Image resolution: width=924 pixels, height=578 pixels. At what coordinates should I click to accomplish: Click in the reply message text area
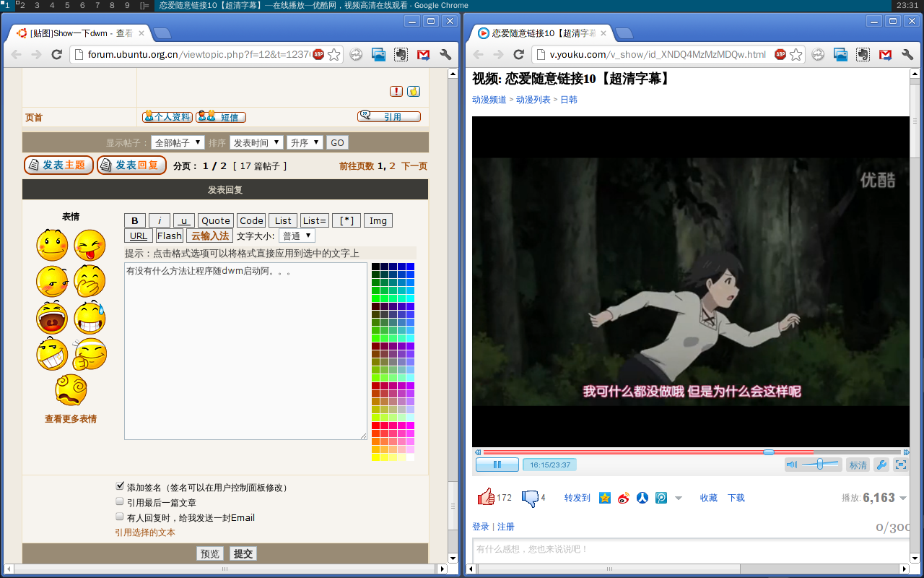click(x=245, y=351)
